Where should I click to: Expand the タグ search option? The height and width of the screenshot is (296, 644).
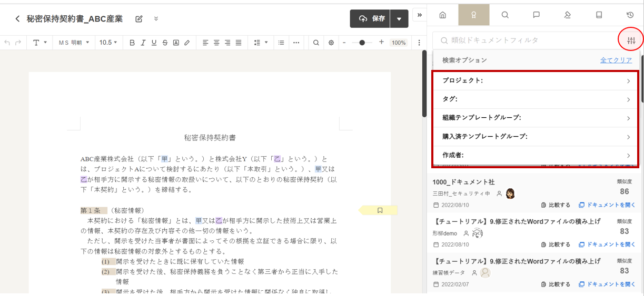[535, 99]
